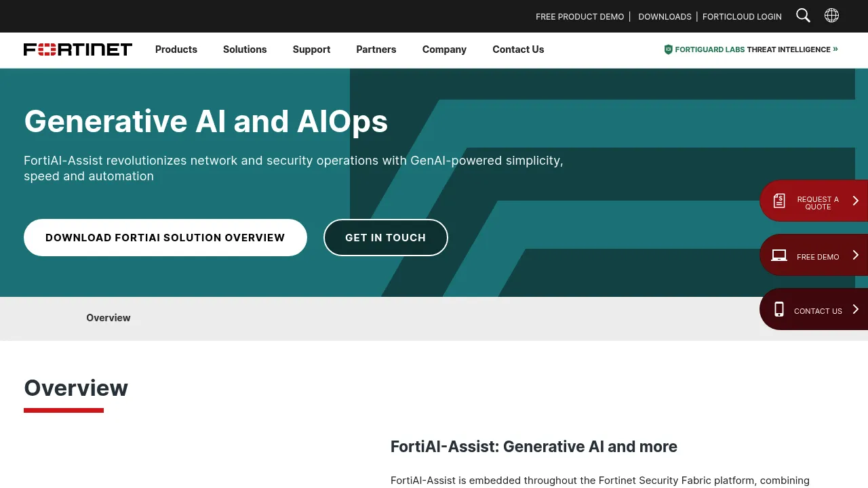The image size is (868, 488).
Task: Click the Request a Quote label
Action: coord(818,203)
